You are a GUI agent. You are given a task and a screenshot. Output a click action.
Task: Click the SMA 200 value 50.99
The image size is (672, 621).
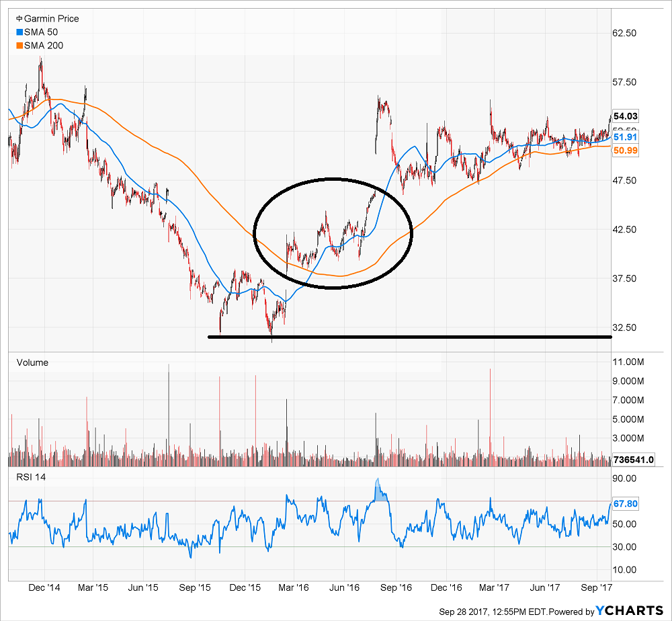625,151
